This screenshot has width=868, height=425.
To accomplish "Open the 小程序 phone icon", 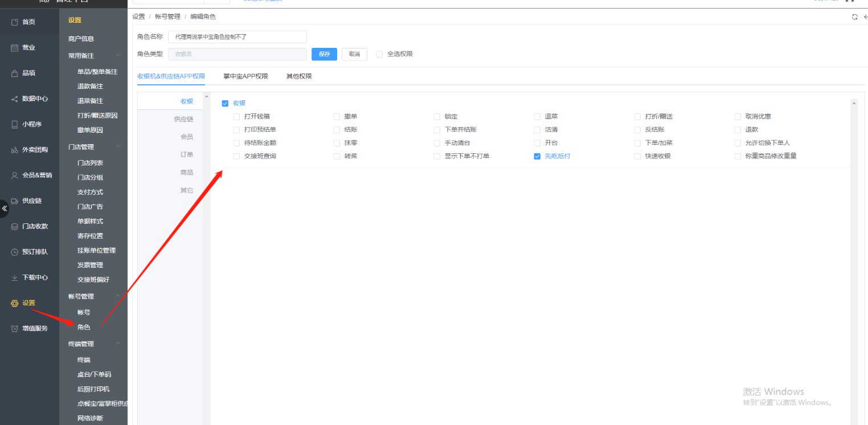I will (15, 124).
